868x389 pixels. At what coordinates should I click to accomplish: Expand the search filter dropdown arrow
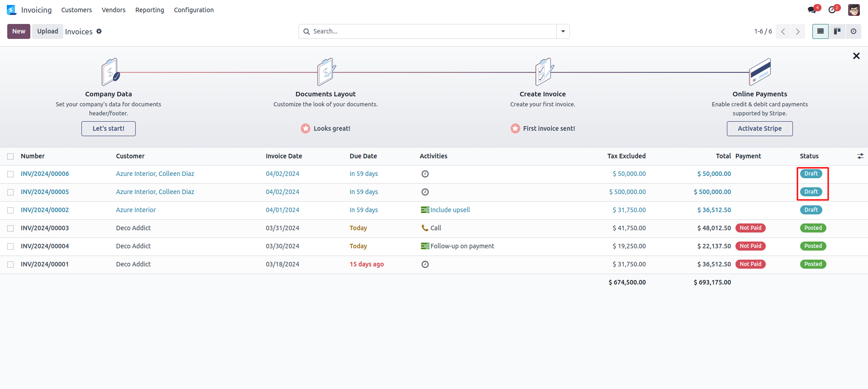pyautogui.click(x=563, y=31)
